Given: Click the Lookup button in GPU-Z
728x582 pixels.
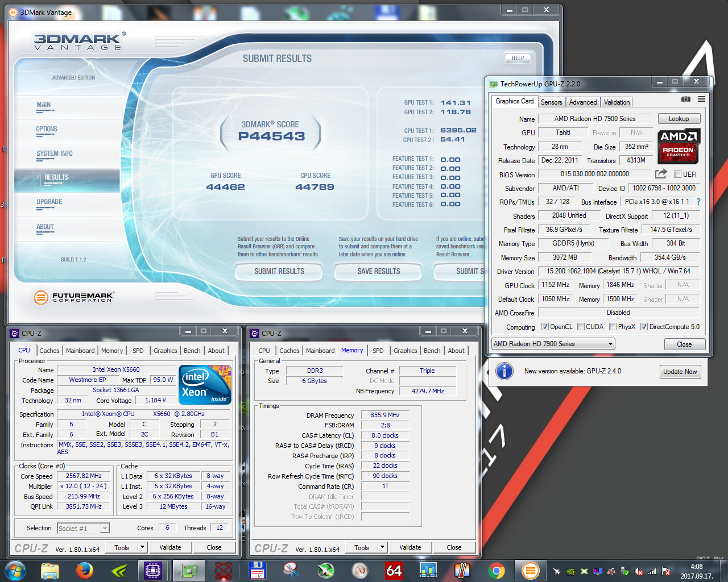Looking at the screenshot, I should pyautogui.click(x=679, y=119).
